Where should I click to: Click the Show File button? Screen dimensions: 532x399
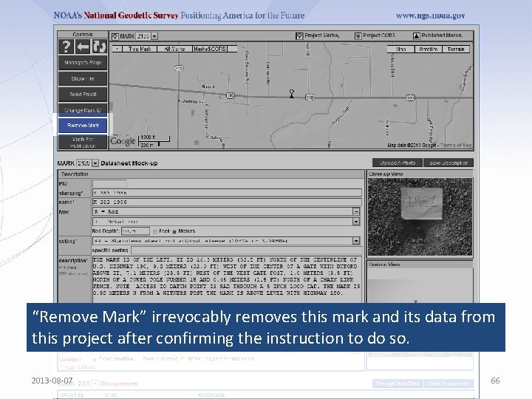click(x=83, y=79)
